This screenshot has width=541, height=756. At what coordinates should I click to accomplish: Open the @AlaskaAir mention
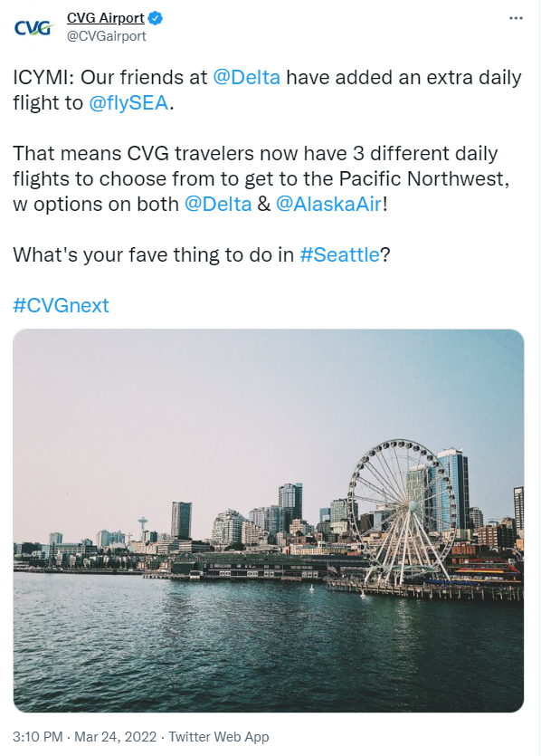328,205
